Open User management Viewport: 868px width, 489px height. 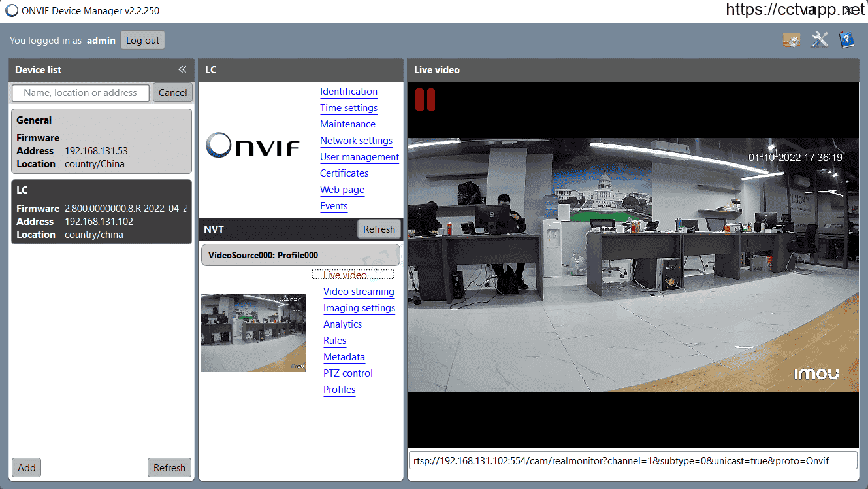(360, 157)
